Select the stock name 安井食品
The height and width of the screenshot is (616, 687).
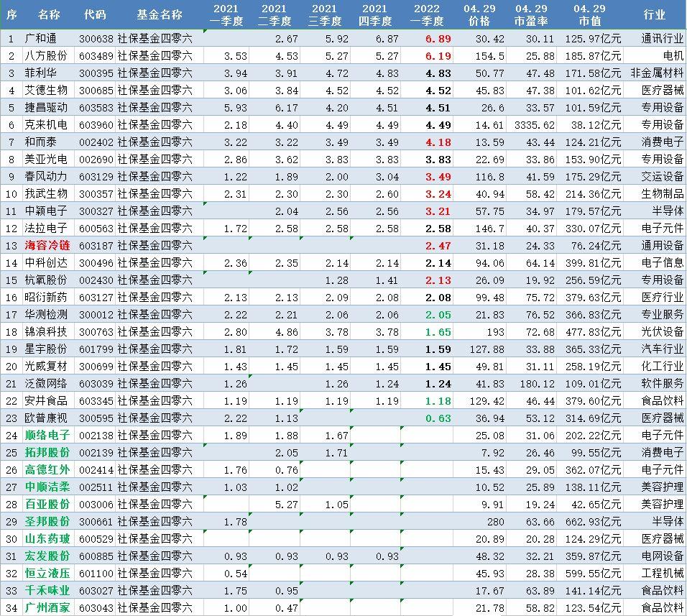click(46, 401)
